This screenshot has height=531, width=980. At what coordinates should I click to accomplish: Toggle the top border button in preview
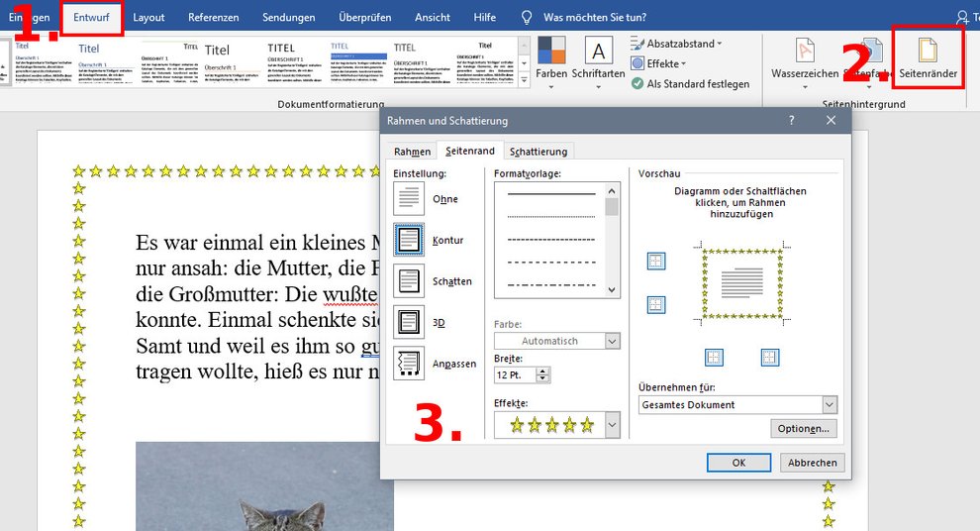[x=656, y=262]
